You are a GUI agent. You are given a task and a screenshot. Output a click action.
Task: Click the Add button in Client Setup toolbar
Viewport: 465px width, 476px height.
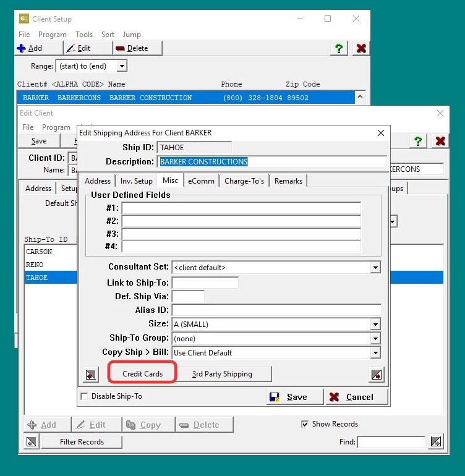[39, 48]
